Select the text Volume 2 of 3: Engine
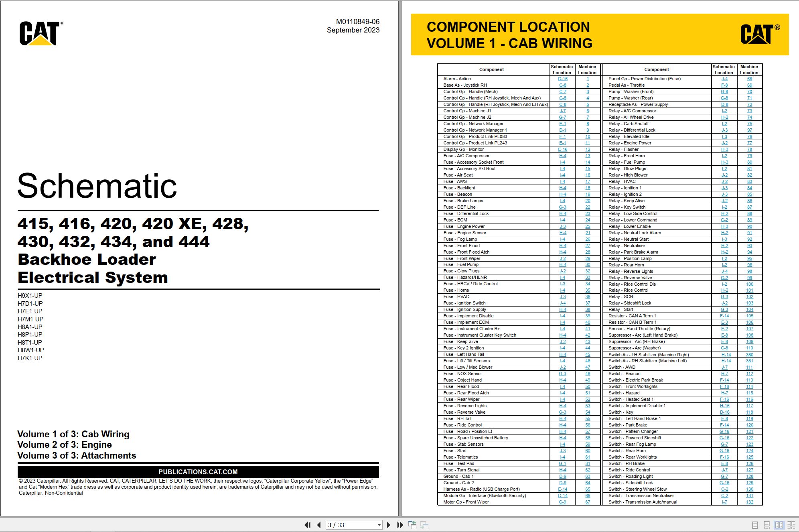This screenshot has height=532, width=799. (65, 445)
